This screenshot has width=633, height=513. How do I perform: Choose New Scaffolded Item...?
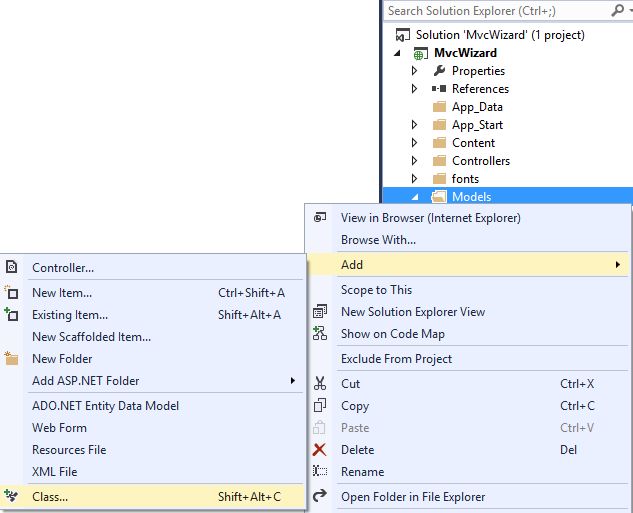[153, 337]
